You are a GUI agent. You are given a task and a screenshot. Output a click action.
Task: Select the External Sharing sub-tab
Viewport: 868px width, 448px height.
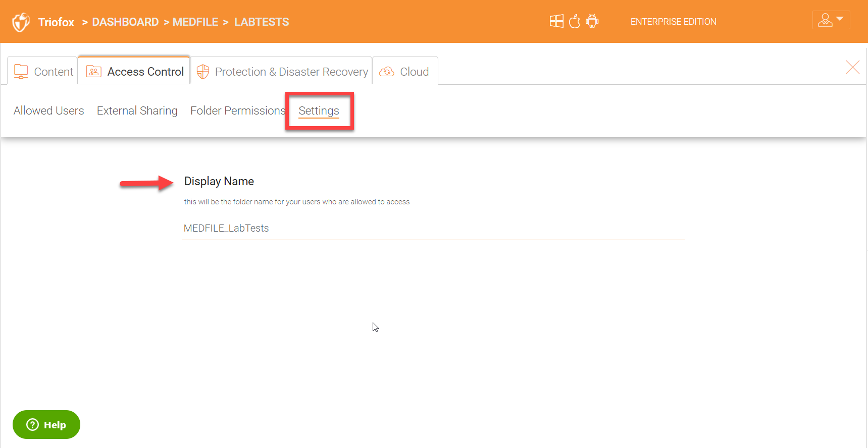click(x=137, y=110)
